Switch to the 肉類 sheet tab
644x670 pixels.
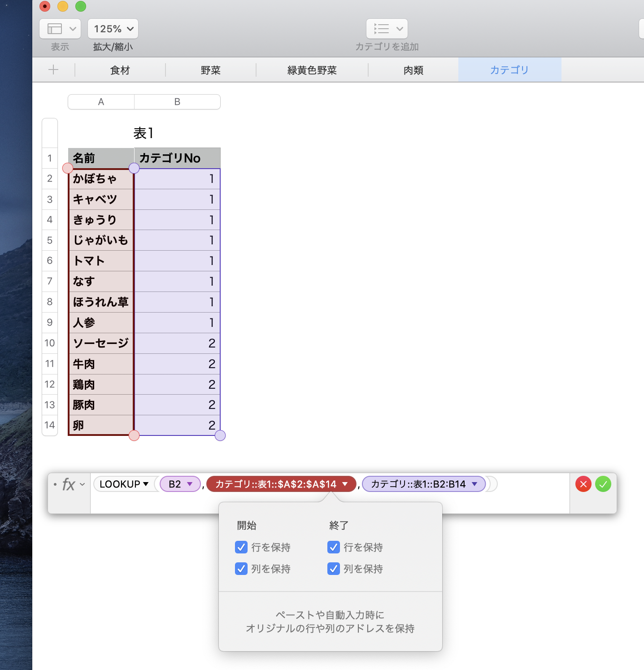pos(413,70)
